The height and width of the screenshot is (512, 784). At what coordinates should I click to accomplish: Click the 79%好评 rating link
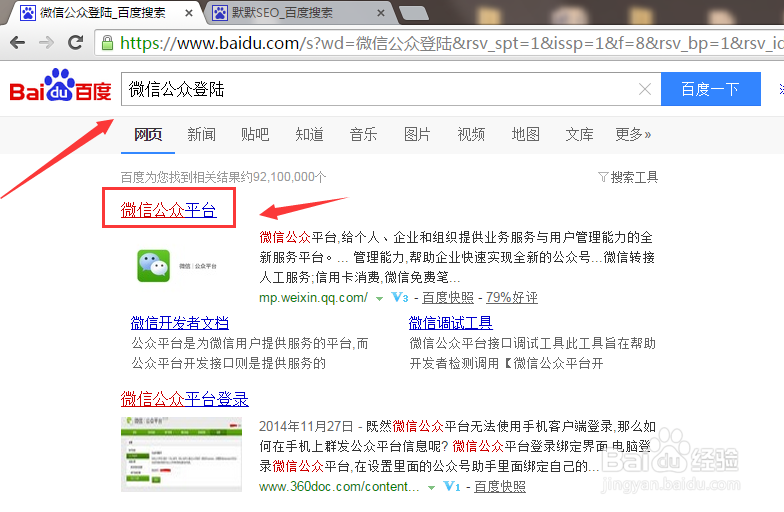pos(512,298)
